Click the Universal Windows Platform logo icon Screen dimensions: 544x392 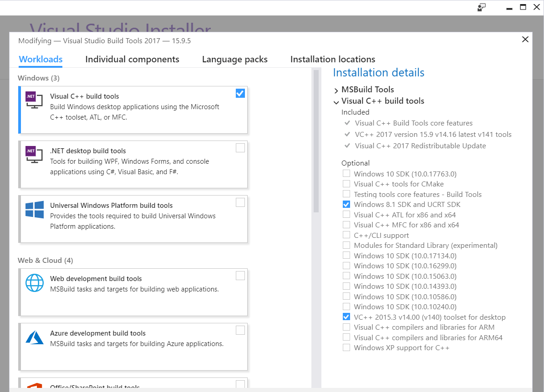[x=35, y=210]
